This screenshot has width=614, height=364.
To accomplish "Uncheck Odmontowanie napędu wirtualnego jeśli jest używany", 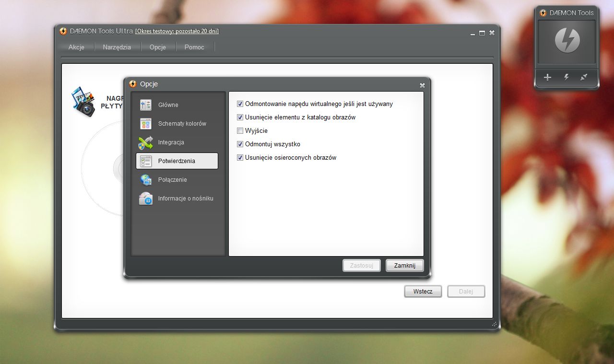I will tap(240, 104).
